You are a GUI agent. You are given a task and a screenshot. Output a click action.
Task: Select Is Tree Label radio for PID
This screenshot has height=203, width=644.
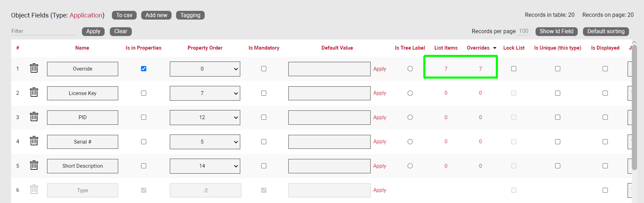coord(410,117)
